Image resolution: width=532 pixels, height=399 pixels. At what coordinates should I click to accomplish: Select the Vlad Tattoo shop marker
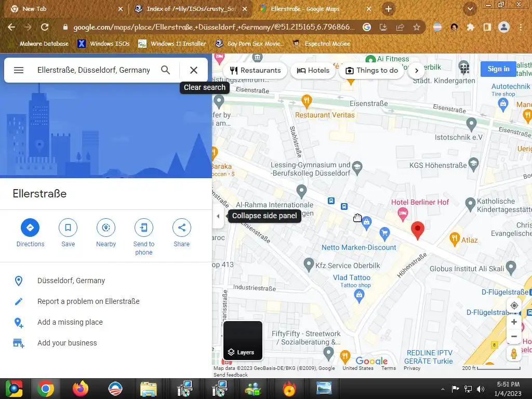(x=359, y=296)
